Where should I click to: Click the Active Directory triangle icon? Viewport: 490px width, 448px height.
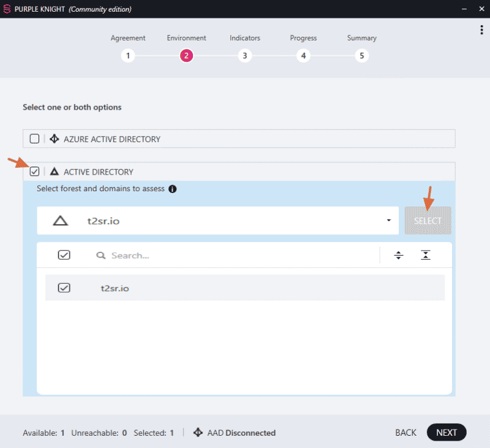click(x=55, y=172)
